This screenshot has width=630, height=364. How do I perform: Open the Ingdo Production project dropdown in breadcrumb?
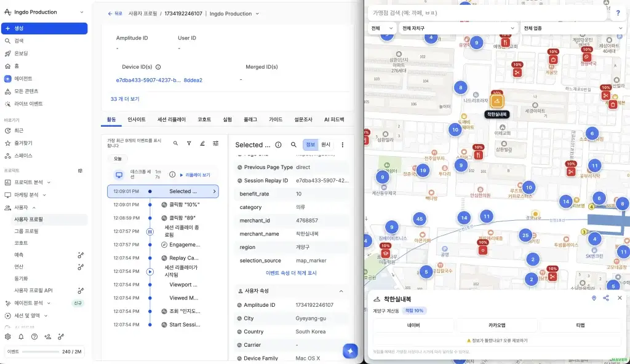234,14
